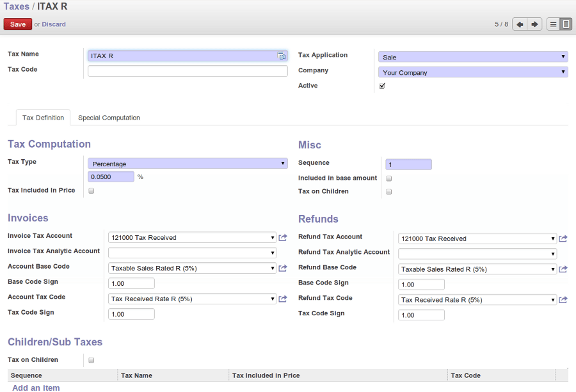
Task: Open Account Tax Code record via arrow icon
Action: [283, 299]
